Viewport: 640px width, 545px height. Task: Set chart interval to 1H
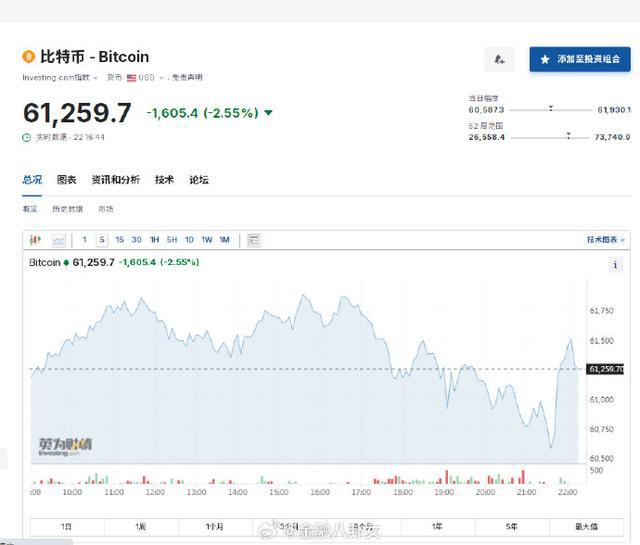tap(154, 240)
